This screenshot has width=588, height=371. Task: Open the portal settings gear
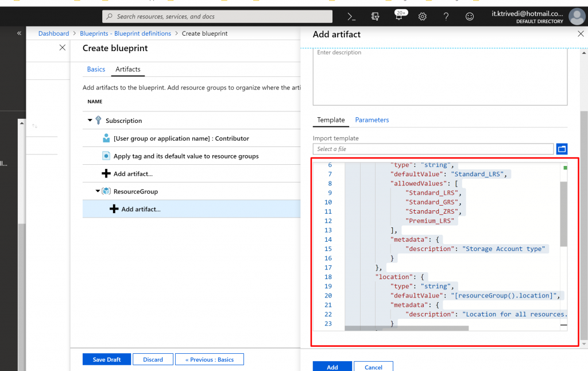coord(423,17)
